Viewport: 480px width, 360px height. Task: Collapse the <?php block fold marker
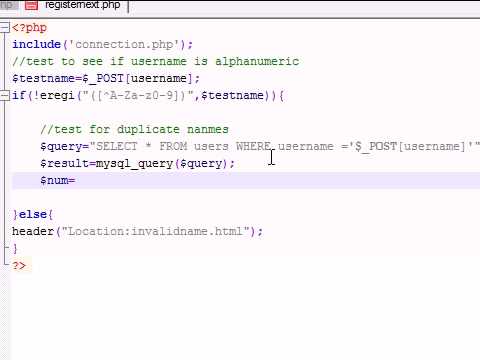5,27
